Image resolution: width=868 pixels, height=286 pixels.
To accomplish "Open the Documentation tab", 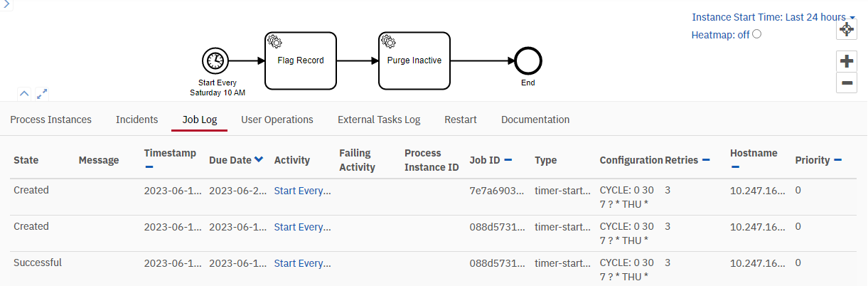I will (x=535, y=120).
